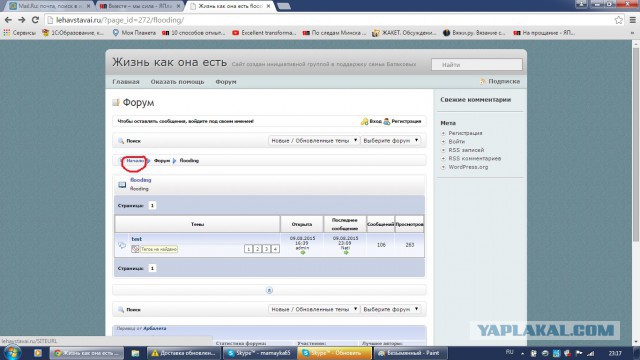Click the Подписка link
The height and width of the screenshot is (360, 640).
point(504,82)
